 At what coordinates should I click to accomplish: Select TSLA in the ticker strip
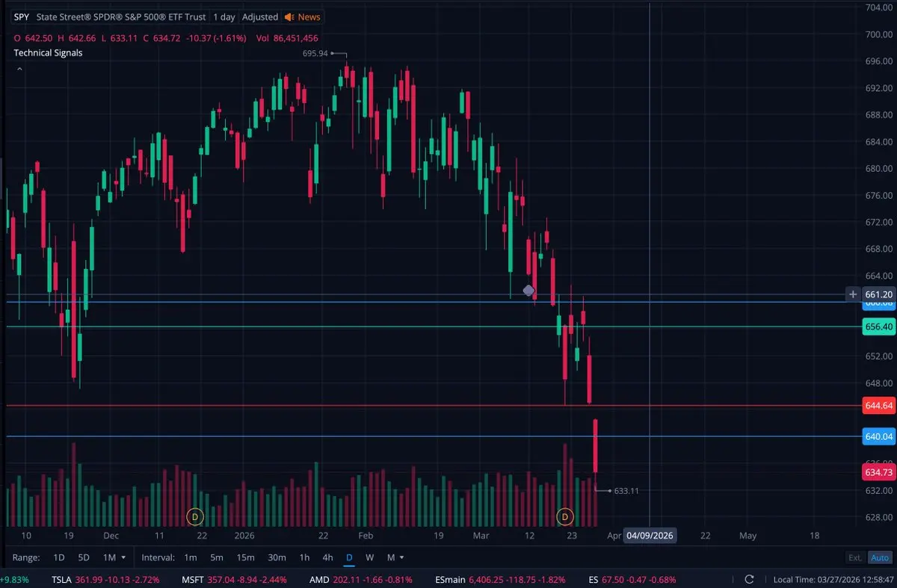pyautogui.click(x=105, y=579)
